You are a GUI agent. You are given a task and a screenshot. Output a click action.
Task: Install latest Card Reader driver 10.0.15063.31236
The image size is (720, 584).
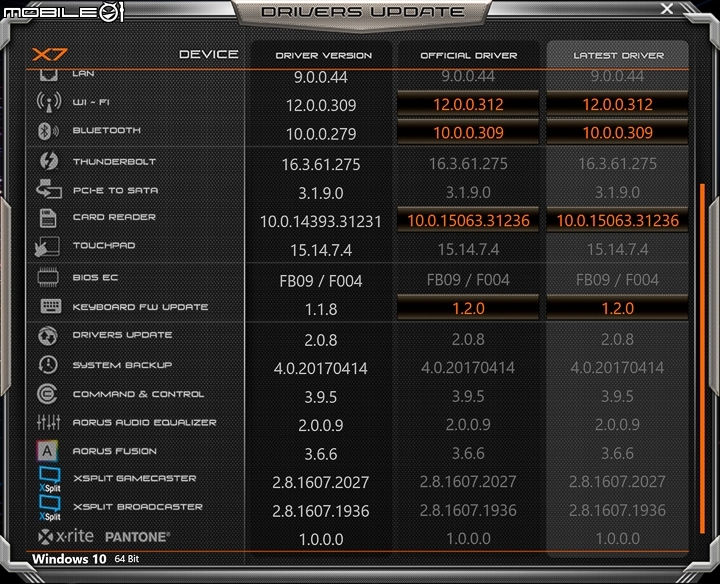[x=618, y=220]
